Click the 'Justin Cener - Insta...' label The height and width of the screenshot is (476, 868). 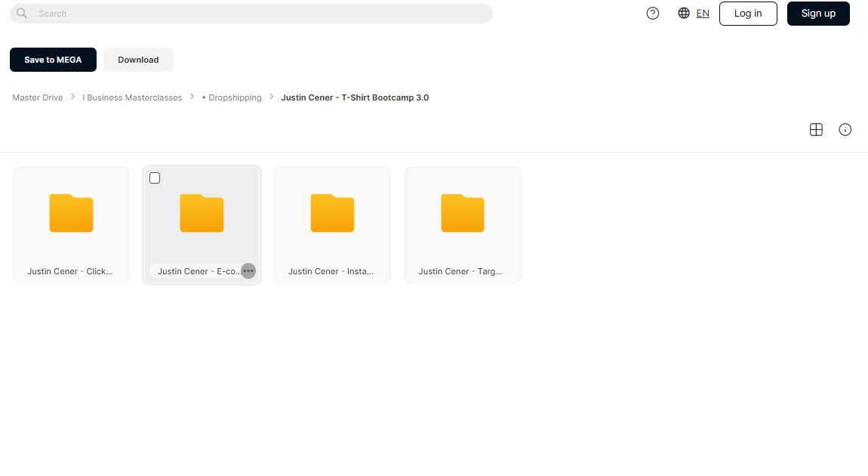331,271
